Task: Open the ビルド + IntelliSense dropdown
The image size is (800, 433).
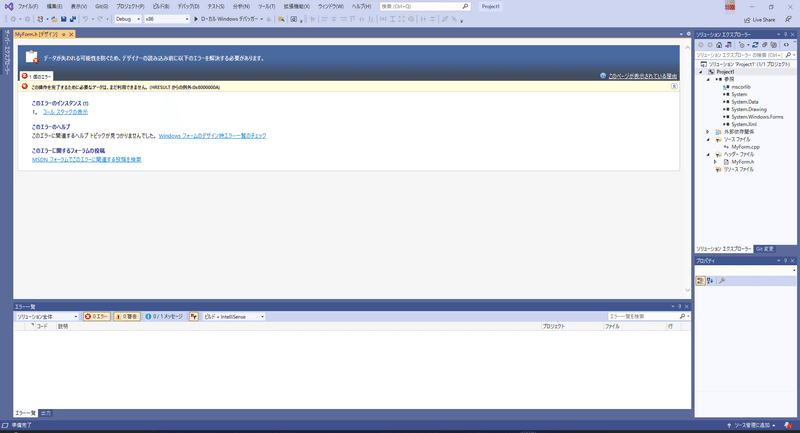Action: pos(234,317)
